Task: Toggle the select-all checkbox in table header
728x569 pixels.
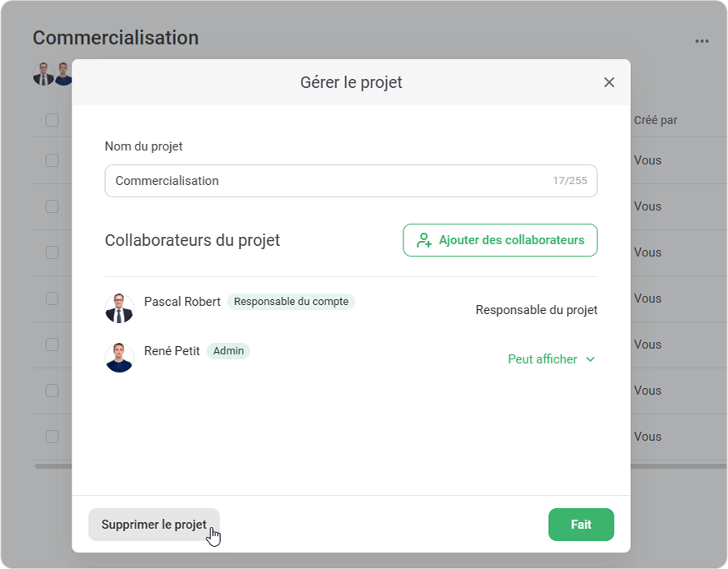Action: pyautogui.click(x=52, y=120)
